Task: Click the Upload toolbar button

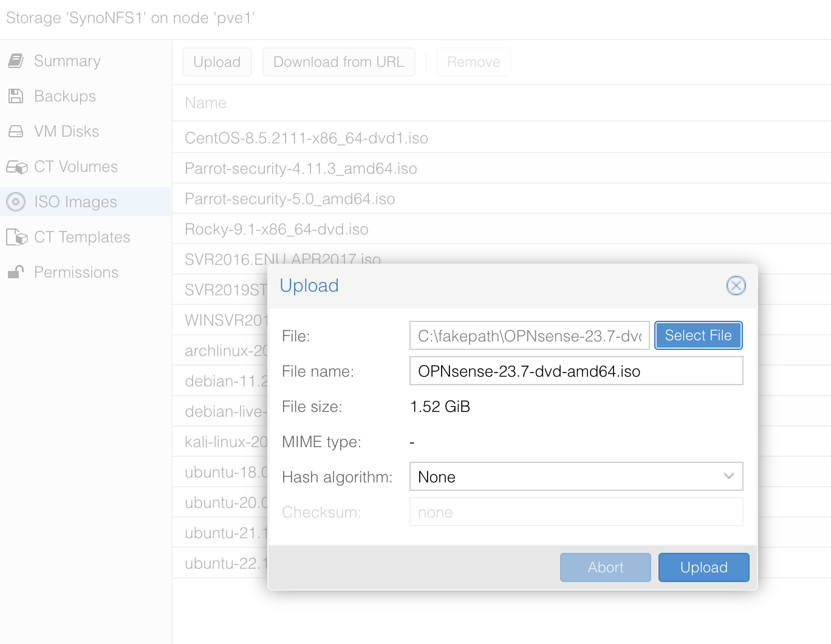Action: click(x=217, y=61)
